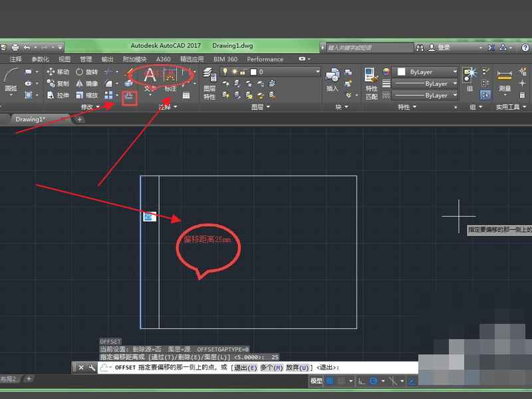Viewport: 532px width, 399px height.
Task: Open the Parametric (参数化) ribbon tab
Action: 40,59
